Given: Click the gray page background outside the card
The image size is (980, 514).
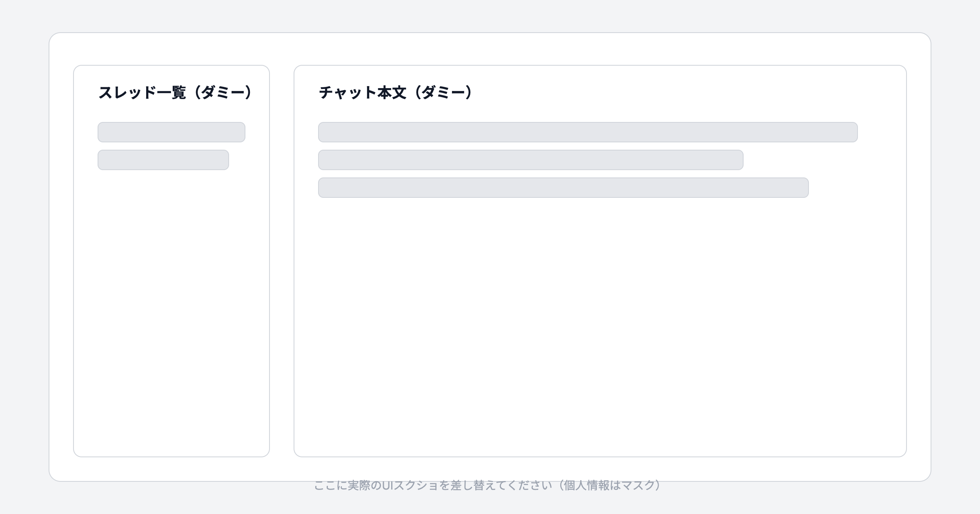Looking at the screenshot, I should click(24, 257).
